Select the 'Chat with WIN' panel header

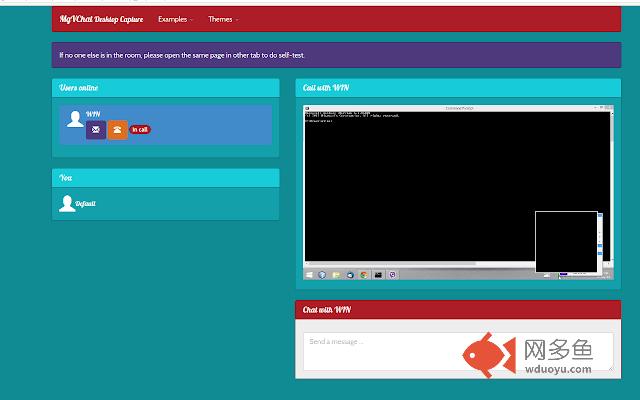pyautogui.click(x=458, y=310)
